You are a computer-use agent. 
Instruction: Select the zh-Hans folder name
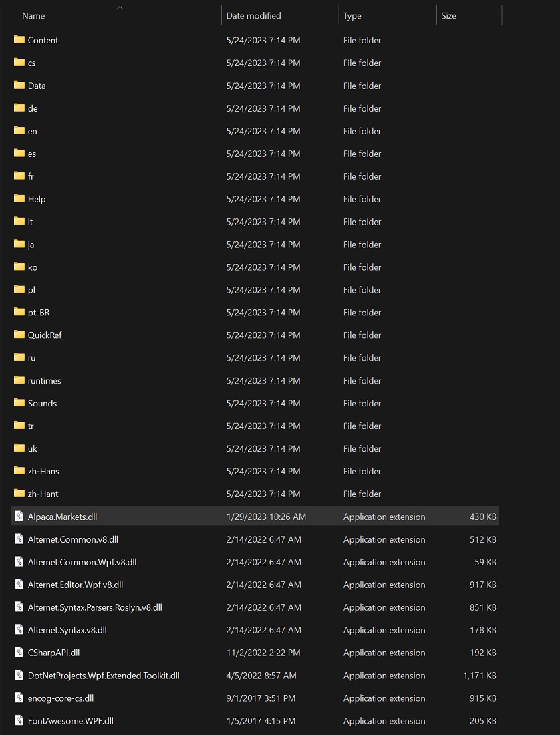pos(43,471)
